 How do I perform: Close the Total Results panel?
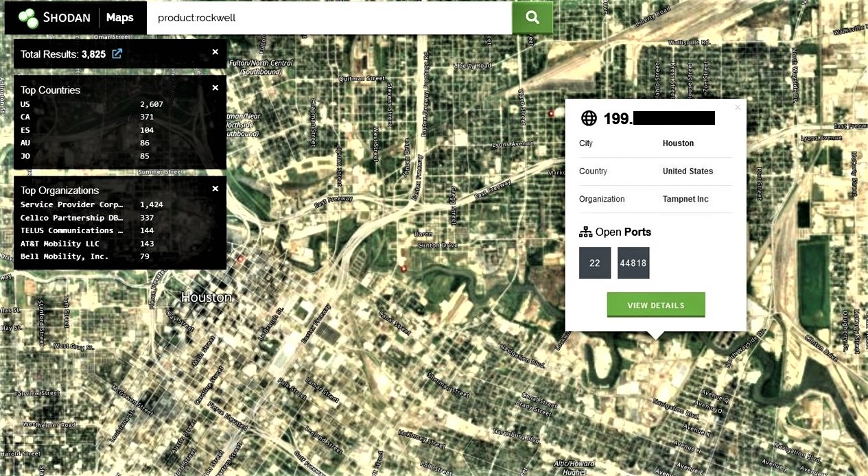(215, 52)
